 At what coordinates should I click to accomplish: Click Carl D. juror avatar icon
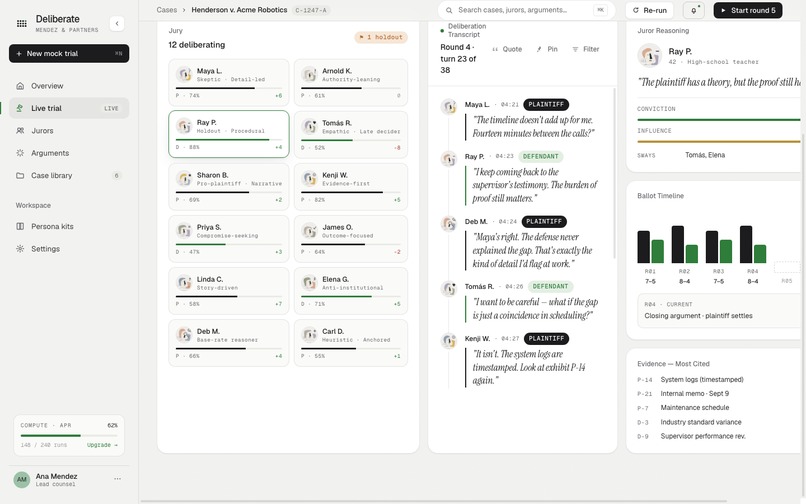309,335
